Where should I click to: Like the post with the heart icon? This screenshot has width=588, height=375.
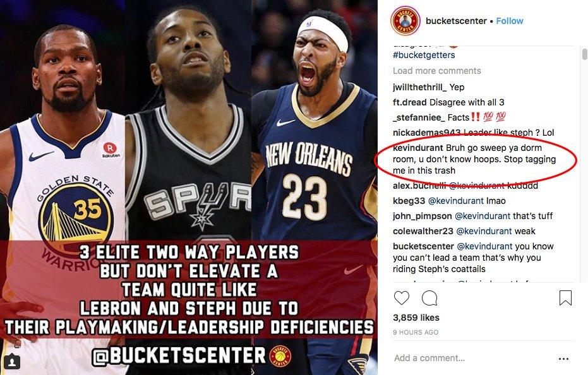[401, 298]
